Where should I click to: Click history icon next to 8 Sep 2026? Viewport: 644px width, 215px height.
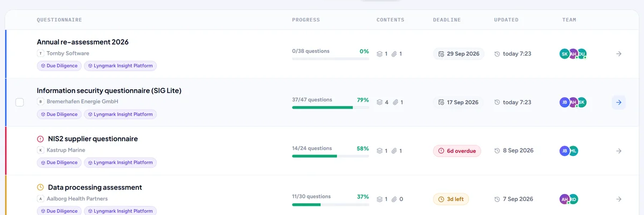tap(497, 151)
